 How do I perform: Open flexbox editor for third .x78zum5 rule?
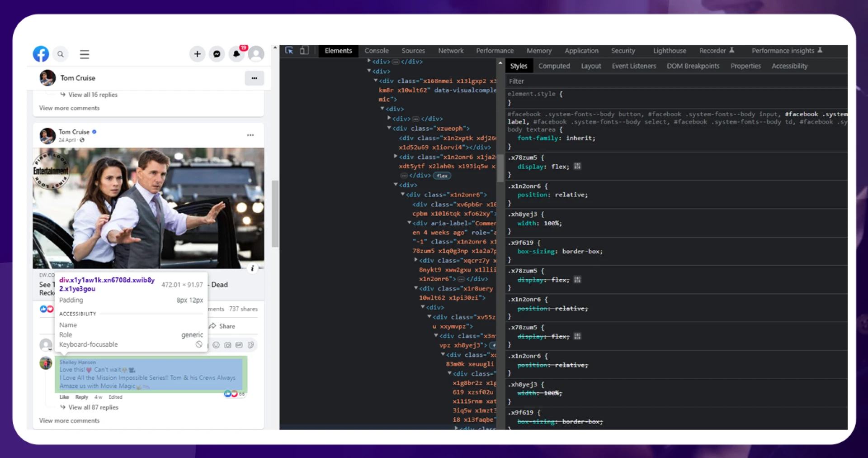577,336
